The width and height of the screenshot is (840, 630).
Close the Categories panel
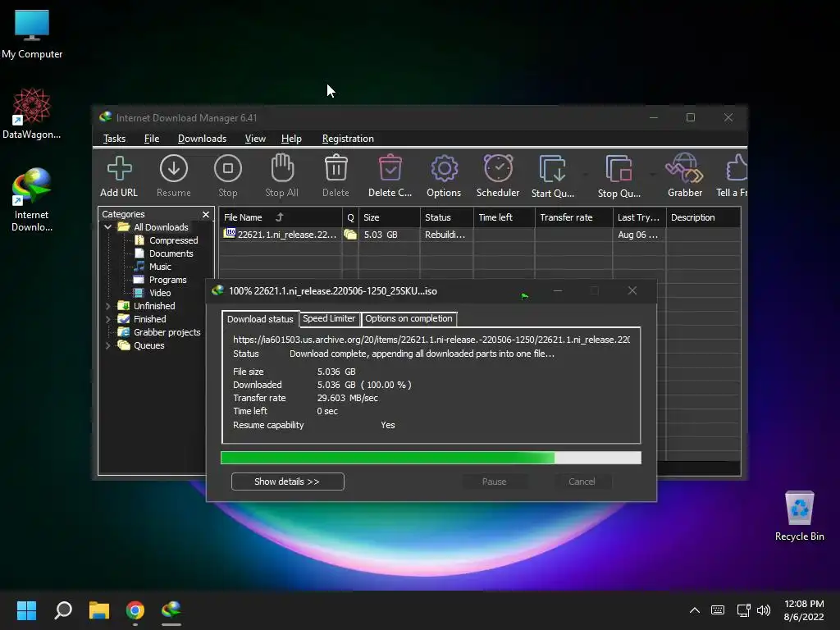click(206, 215)
